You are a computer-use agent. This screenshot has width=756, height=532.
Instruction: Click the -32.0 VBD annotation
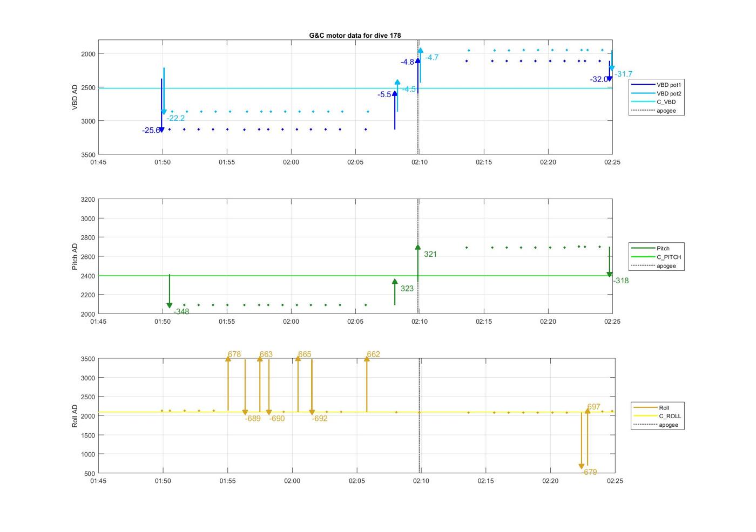[x=599, y=79]
